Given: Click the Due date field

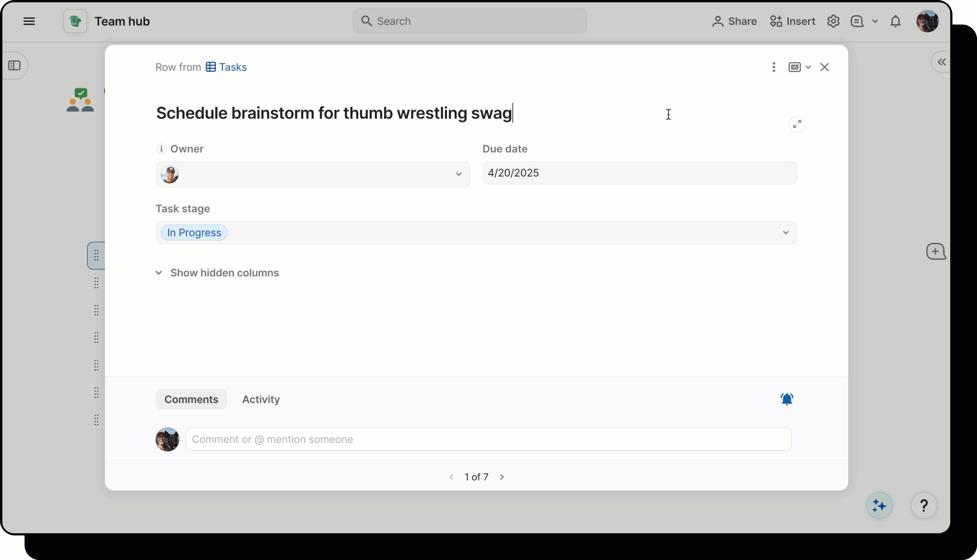Looking at the screenshot, I should [x=640, y=173].
